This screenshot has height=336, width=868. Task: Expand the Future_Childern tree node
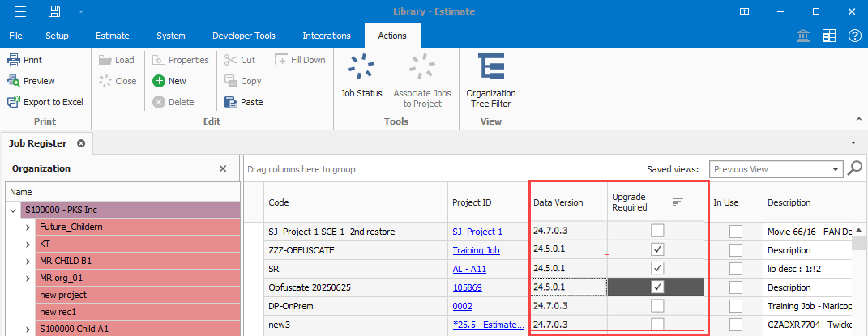pyautogui.click(x=30, y=227)
